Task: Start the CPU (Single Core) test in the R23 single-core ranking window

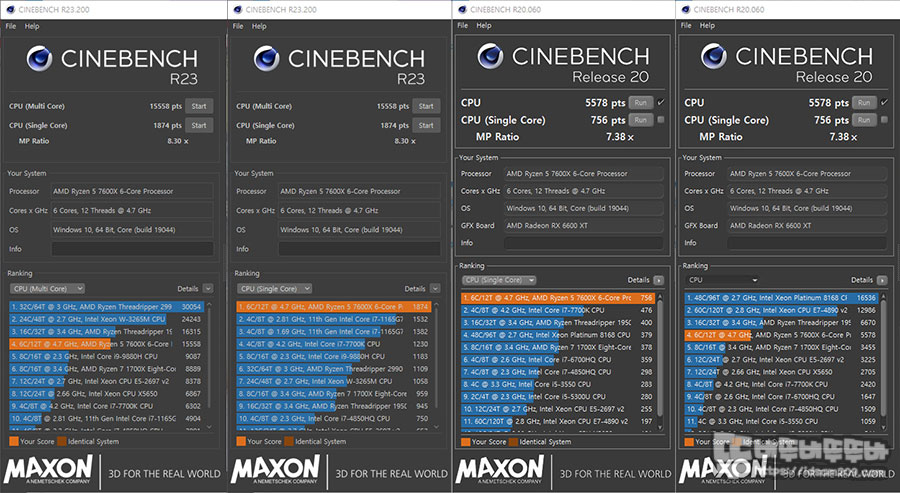Action: tap(426, 125)
